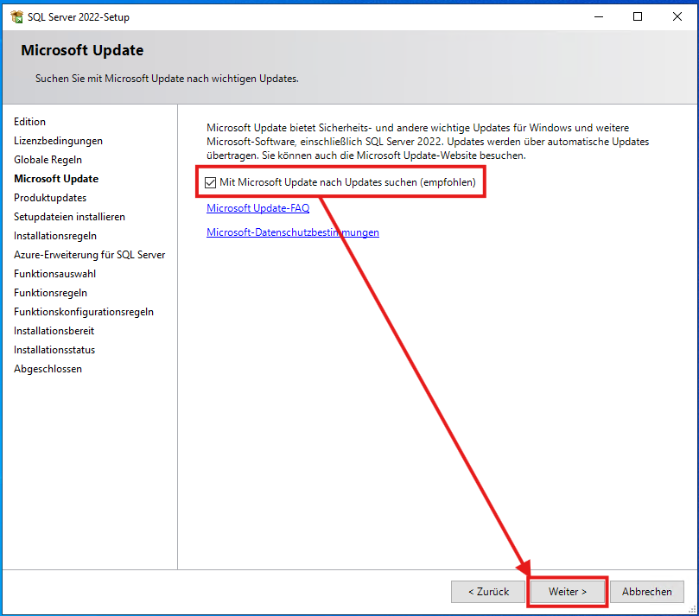Select Funktionsregeln in navigation pane
The height and width of the screenshot is (616, 699).
(49, 292)
